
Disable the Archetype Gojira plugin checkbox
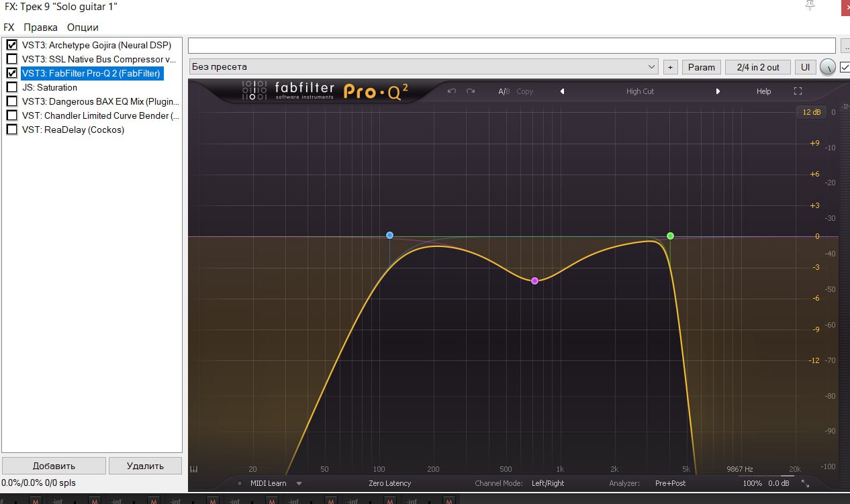click(x=11, y=45)
